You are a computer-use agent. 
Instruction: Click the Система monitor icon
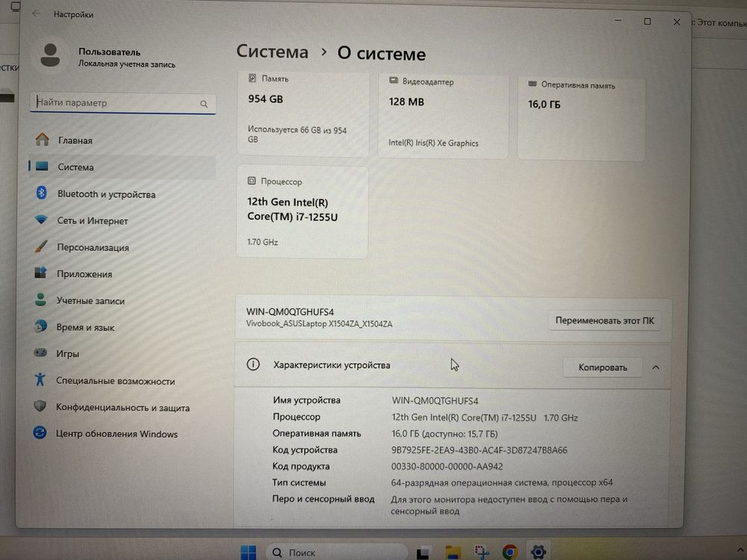click(x=42, y=167)
